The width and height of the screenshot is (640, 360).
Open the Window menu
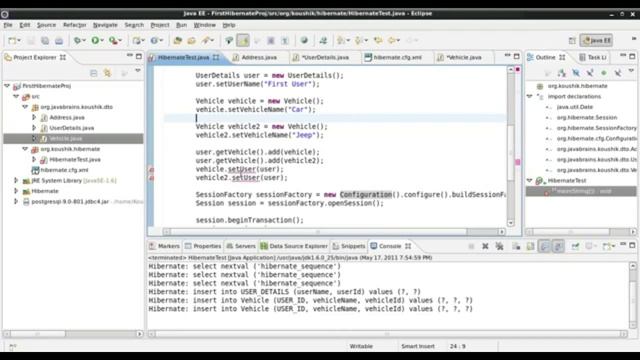coord(204,25)
